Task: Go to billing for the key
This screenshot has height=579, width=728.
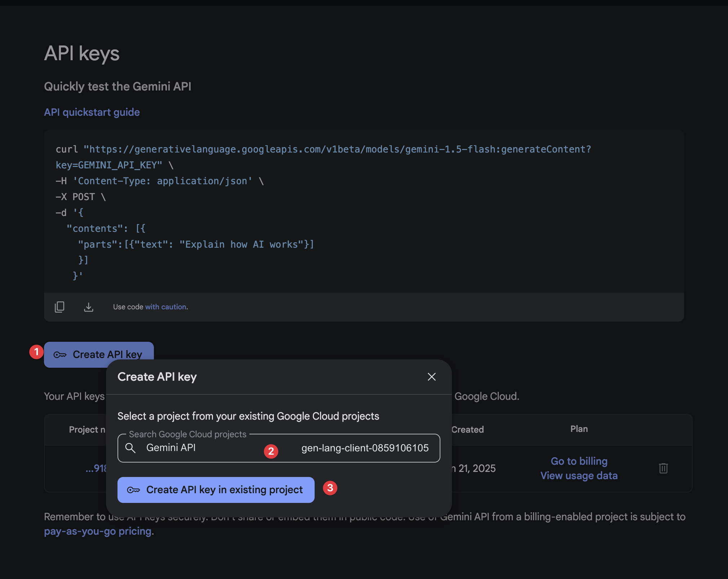Action: pos(579,461)
